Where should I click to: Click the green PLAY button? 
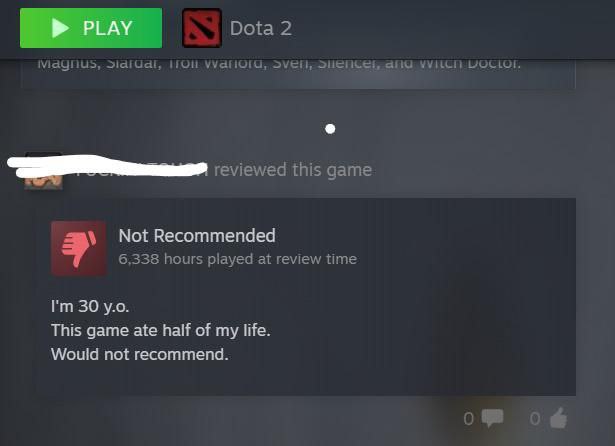tap(91, 28)
